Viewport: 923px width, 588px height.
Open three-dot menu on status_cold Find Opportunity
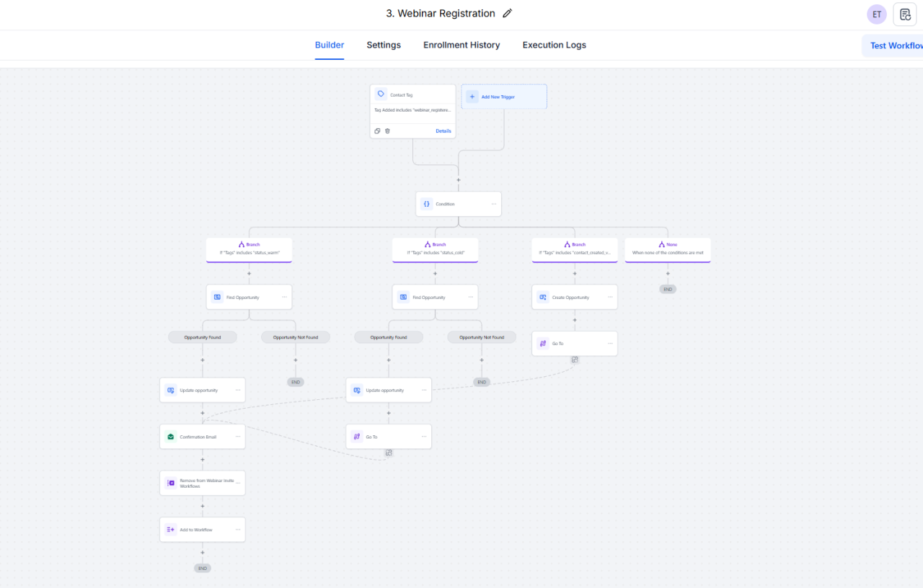click(471, 297)
